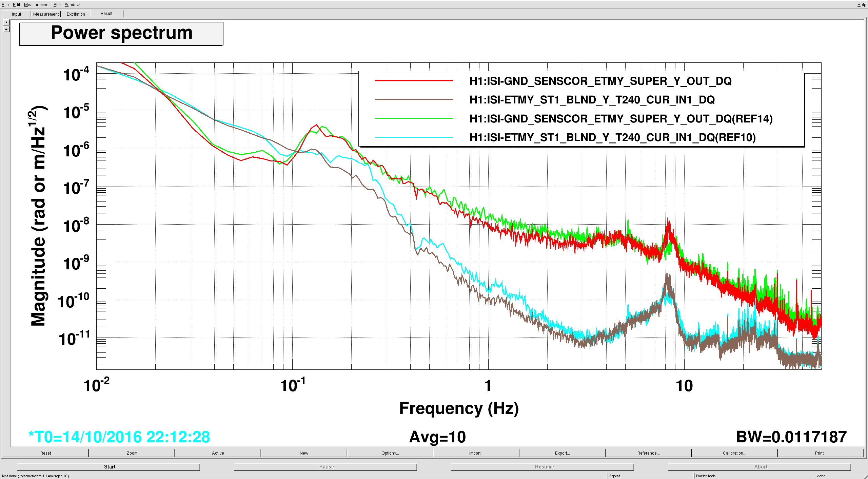Click the Power spectrum title box
This screenshot has width=868, height=479.
tap(121, 34)
